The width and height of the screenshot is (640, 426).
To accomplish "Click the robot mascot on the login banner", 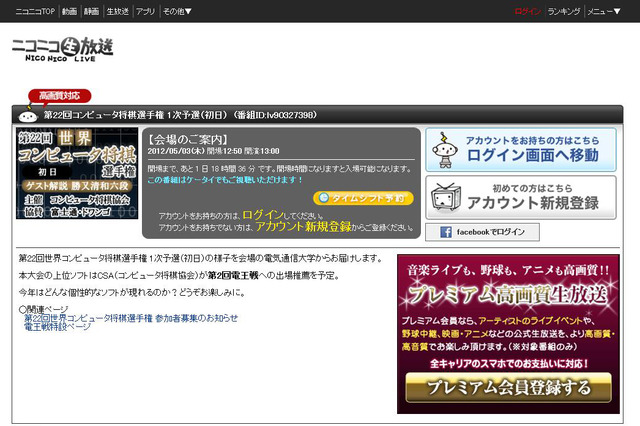I will pyautogui.click(x=446, y=148).
